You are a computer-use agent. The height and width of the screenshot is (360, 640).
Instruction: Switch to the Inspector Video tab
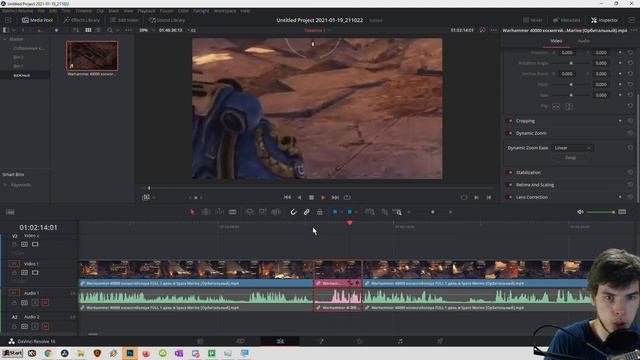(x=556, y=41)
